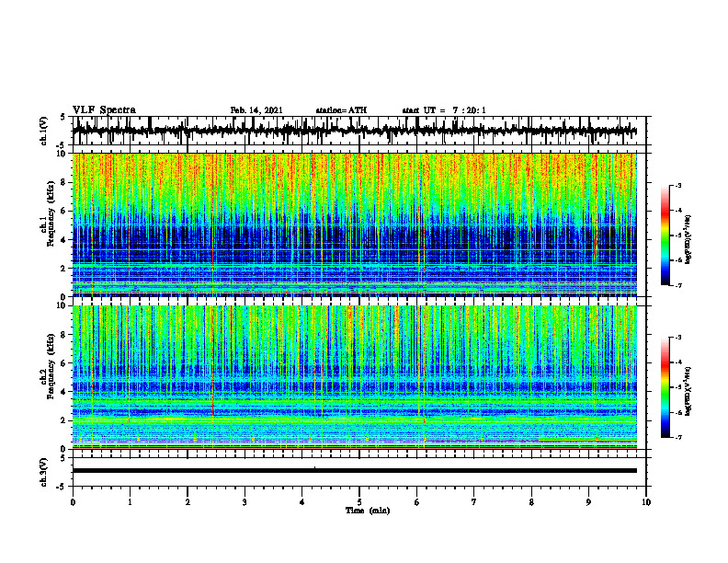This screenshot has width=728, height=563.
Task: Click the "-3" label on ch.2 colorbar
Action: tap(677, 338)
